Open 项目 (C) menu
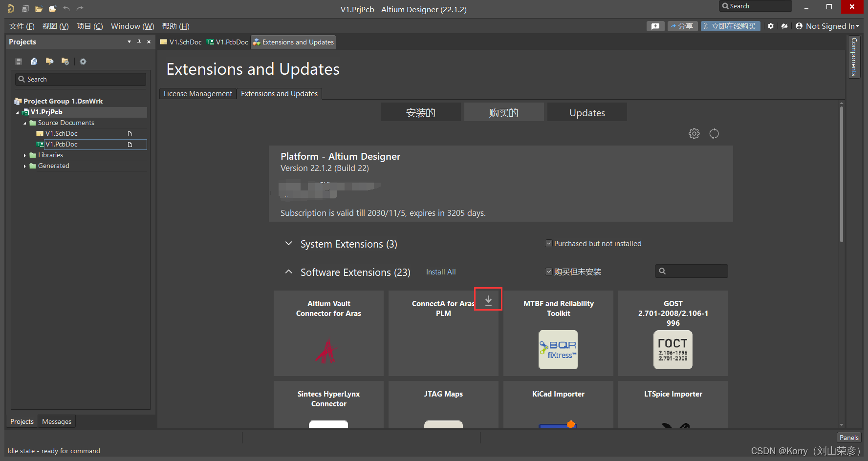868x461 pixels. coord(90,26)
